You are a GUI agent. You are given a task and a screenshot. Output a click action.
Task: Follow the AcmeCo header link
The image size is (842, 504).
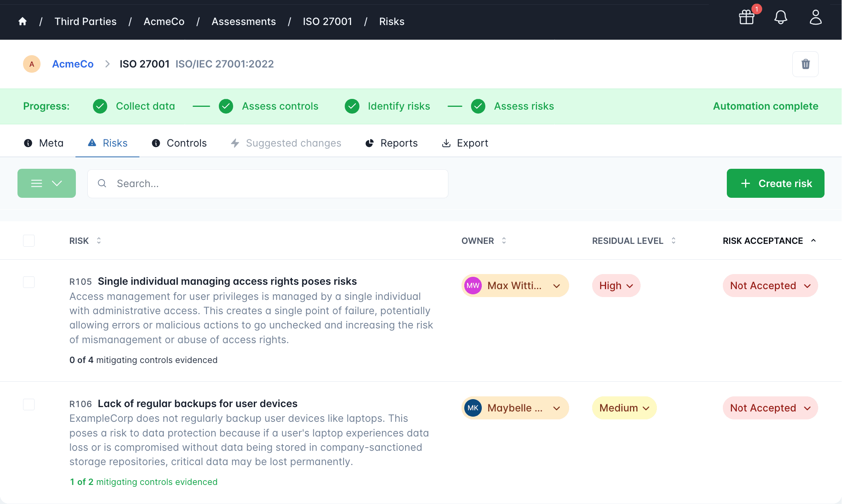(73, 64)
